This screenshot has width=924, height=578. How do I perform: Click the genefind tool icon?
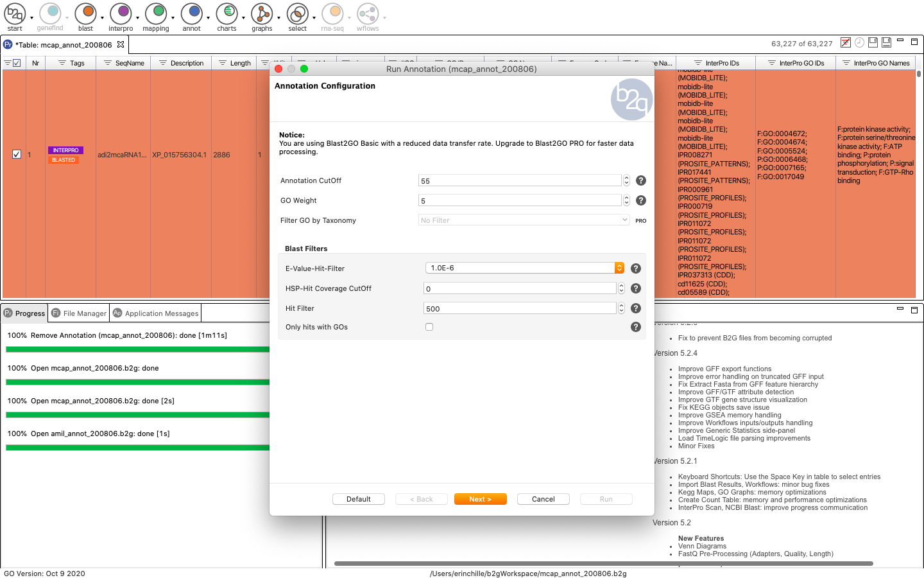coord(50,13)
